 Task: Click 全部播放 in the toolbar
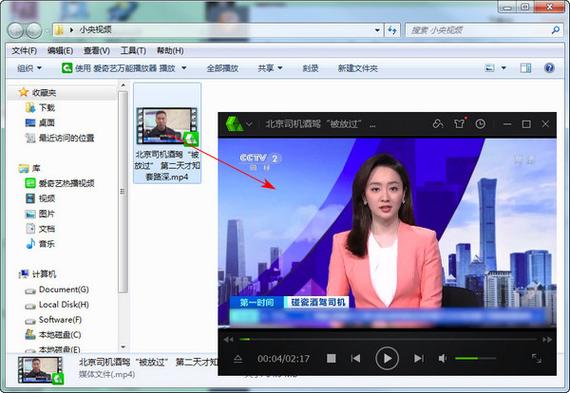pyautogui.click(x=222, y=68)
